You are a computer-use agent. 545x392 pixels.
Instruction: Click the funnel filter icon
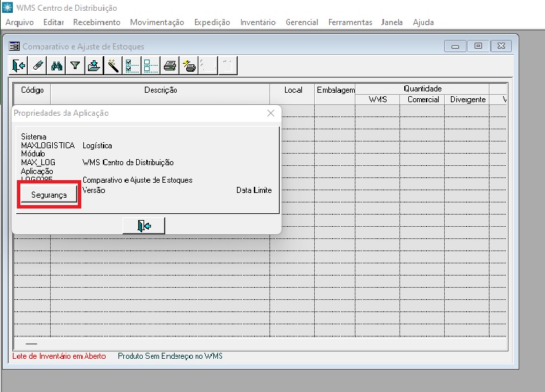click(x=75, y=66)
